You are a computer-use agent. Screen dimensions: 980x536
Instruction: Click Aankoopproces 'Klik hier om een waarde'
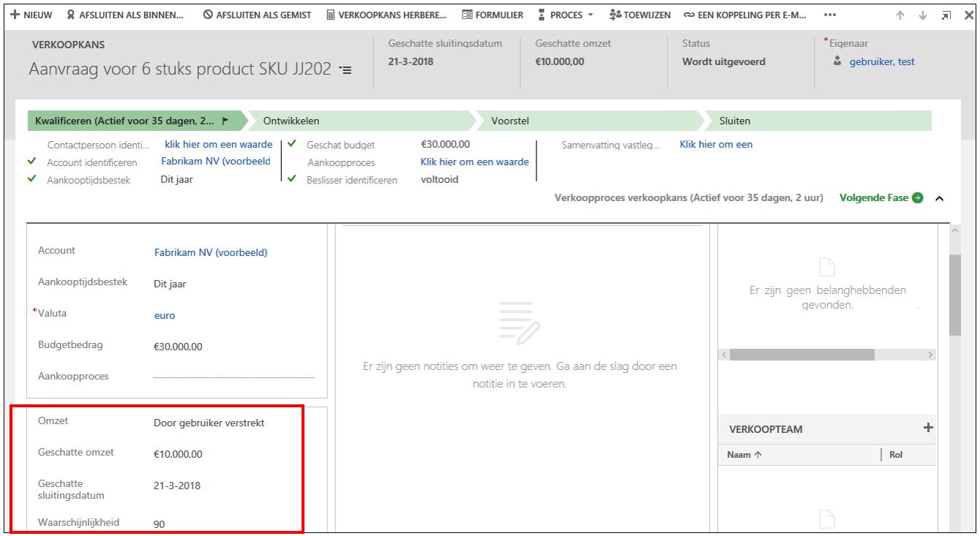click(474, 162)
